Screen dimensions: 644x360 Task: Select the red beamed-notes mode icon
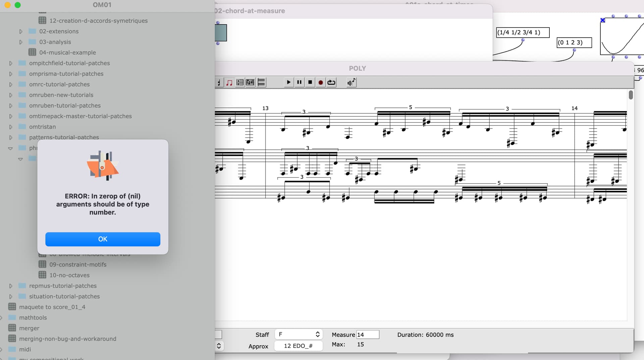[x=229, y=82]
